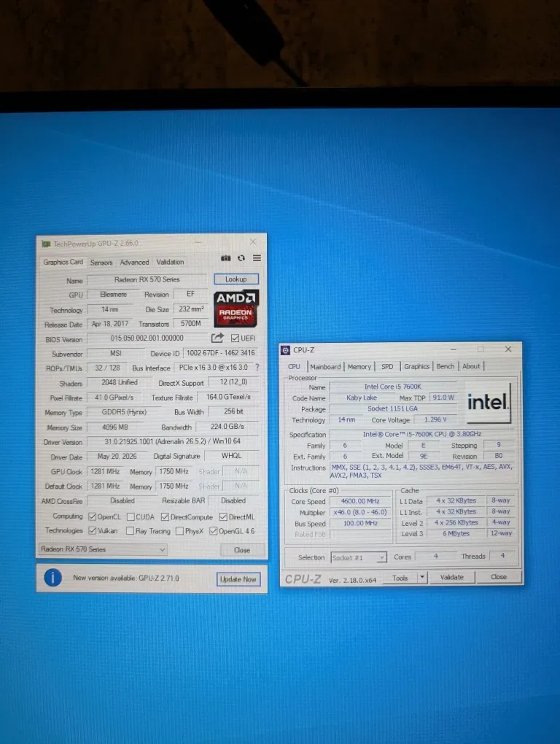Image resolution: width=560 pixels, height=744 pixels.
Task: Click the blue info icon in update bar
Action: pyautogui.click(x=52, y=578)
